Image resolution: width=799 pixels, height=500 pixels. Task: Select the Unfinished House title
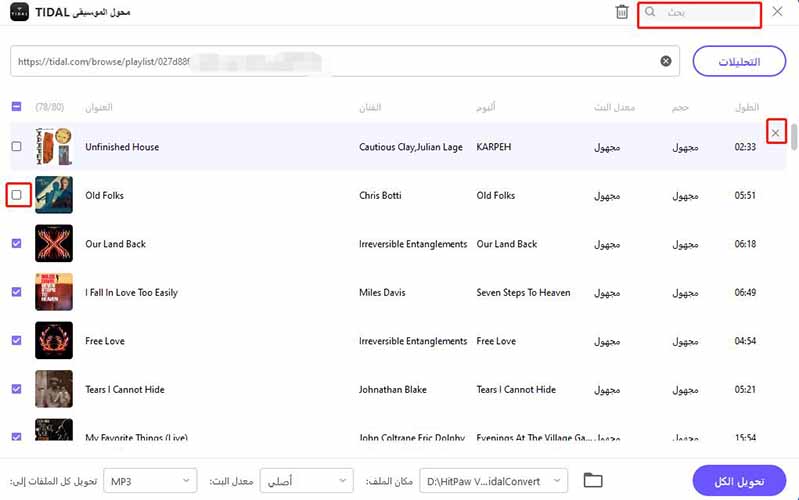coord(122,147)
